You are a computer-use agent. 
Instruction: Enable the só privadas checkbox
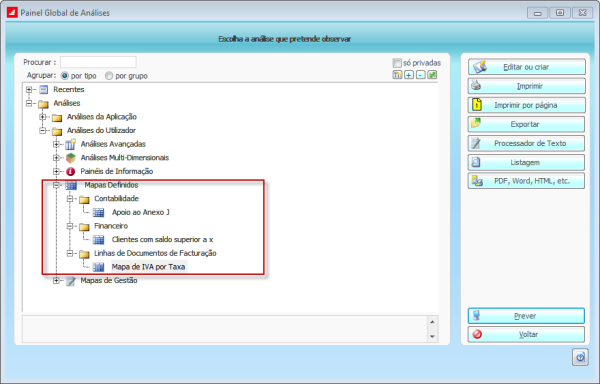(x=397, y=63)
